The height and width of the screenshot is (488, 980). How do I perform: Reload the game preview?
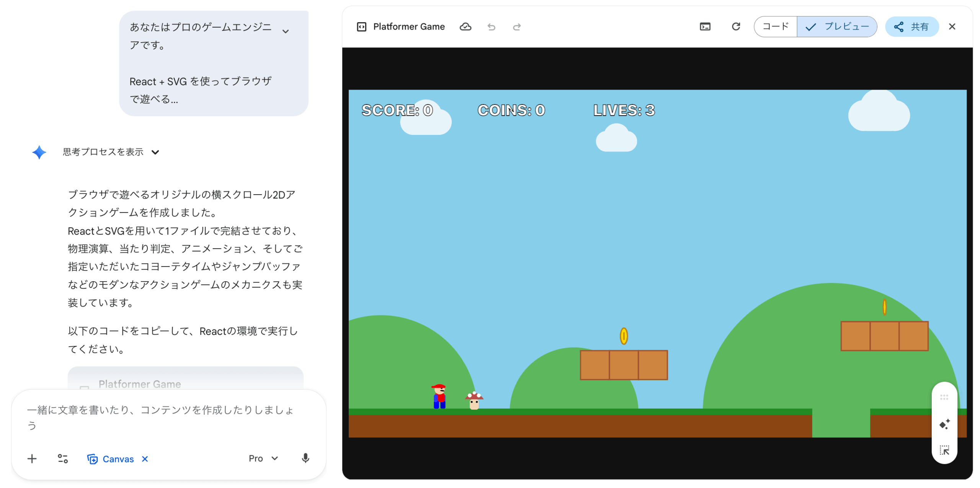click(735, 27)
